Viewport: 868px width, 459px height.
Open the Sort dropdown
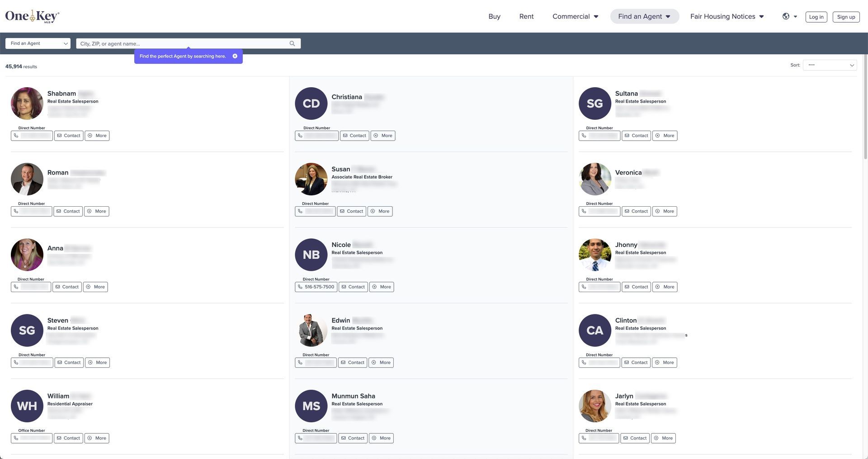tap(830, 65)
